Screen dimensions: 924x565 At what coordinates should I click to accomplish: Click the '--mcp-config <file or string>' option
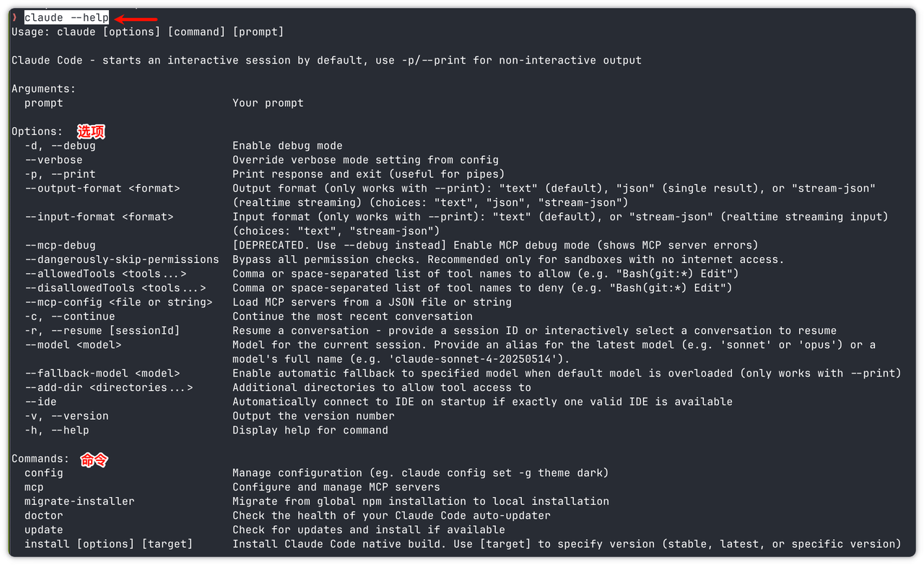(118, 302)
